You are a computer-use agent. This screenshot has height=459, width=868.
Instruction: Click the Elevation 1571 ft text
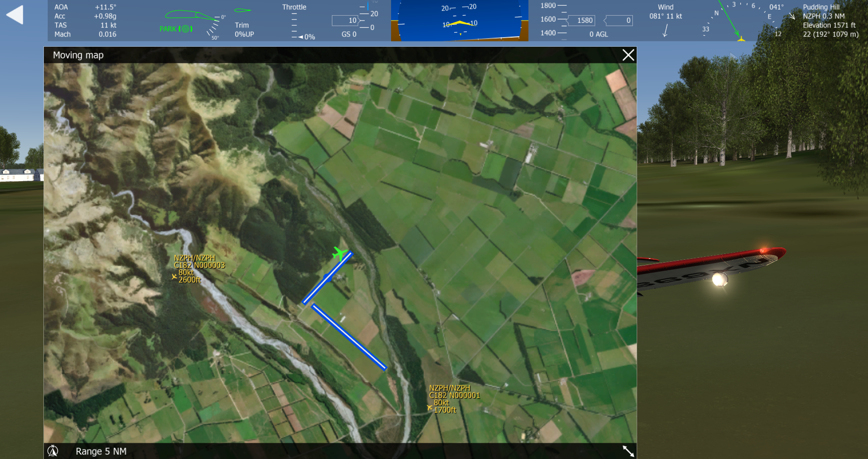(x=829, y=25)
